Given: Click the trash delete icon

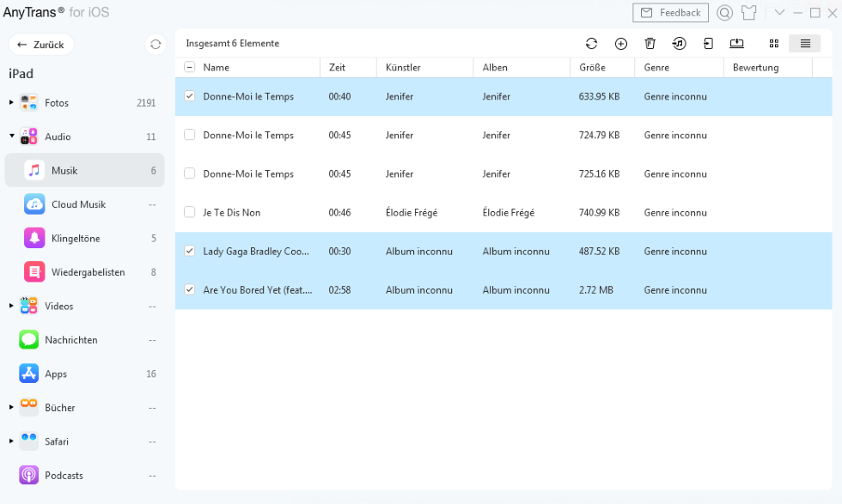Looking at the screenshot, I should click(650, 44).
